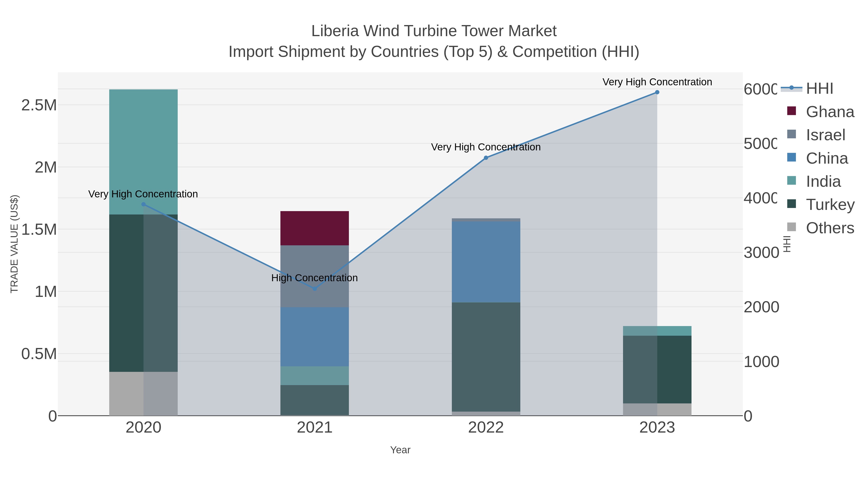
Task: Click the 2023 x-axis label
Action: [657, 428]
